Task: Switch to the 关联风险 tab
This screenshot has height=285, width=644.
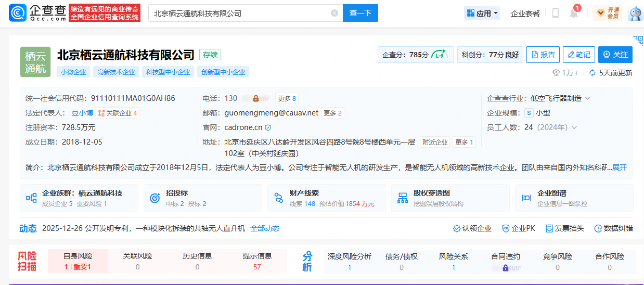Action: tap(137, 261)
